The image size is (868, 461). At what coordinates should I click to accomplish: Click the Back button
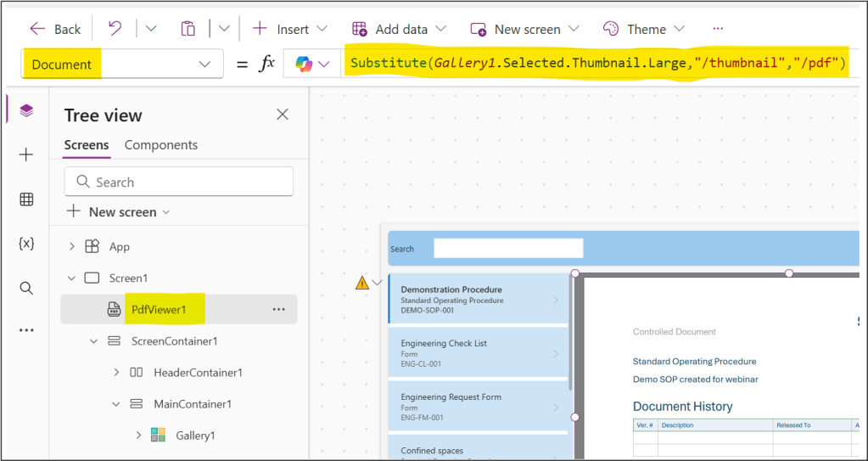(x=55, y=29)
